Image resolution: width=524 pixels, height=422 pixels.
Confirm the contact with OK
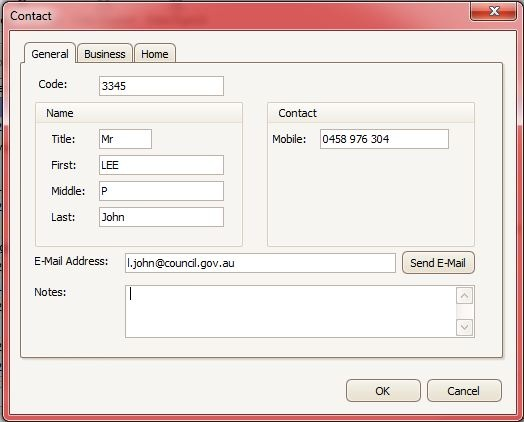point(383,391)
